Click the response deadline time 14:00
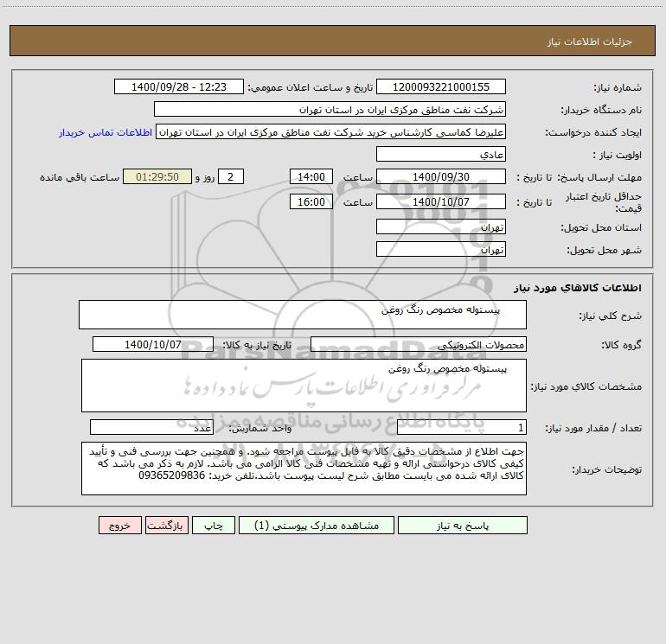666x644 pixels. [x=311, y=176]
